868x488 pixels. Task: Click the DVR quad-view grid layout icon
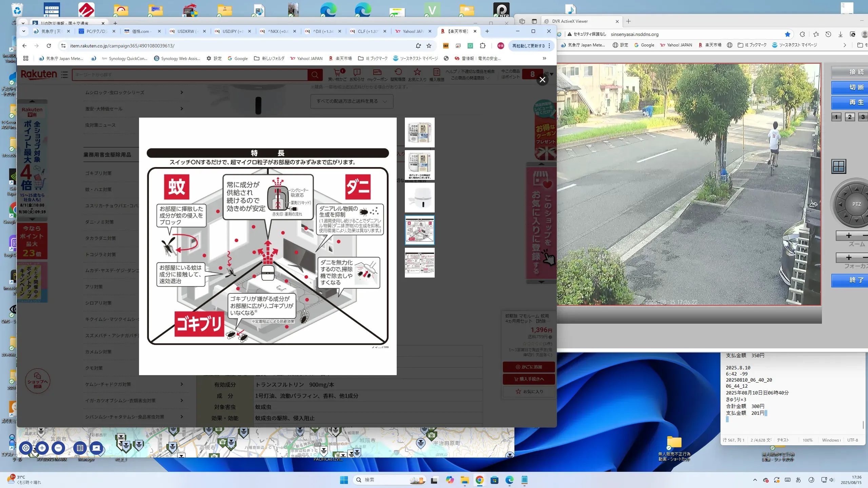pyautogui.click(x=839, y=166)
